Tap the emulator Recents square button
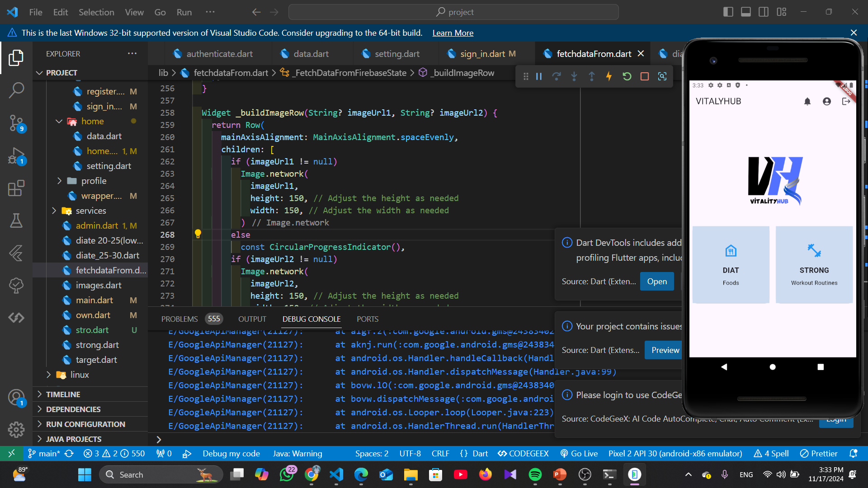 (821, 367)
